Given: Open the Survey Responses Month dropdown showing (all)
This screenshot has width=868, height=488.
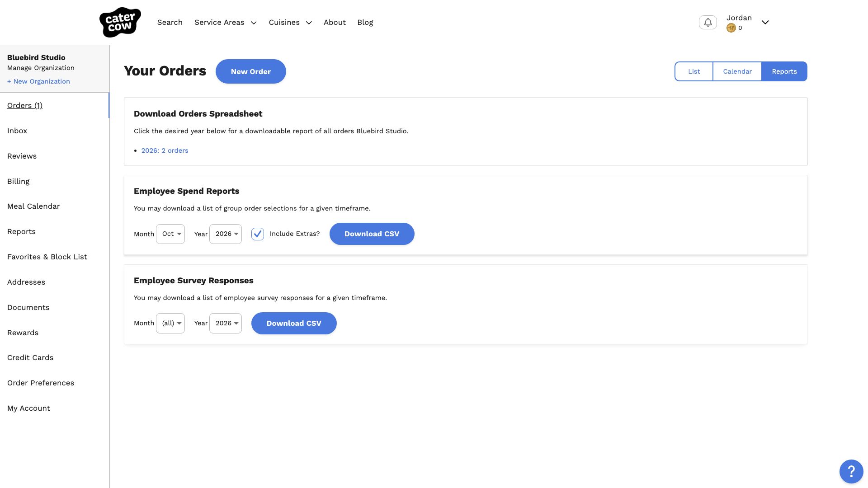Looking at the screenshot, I should [x=170, y=323].
